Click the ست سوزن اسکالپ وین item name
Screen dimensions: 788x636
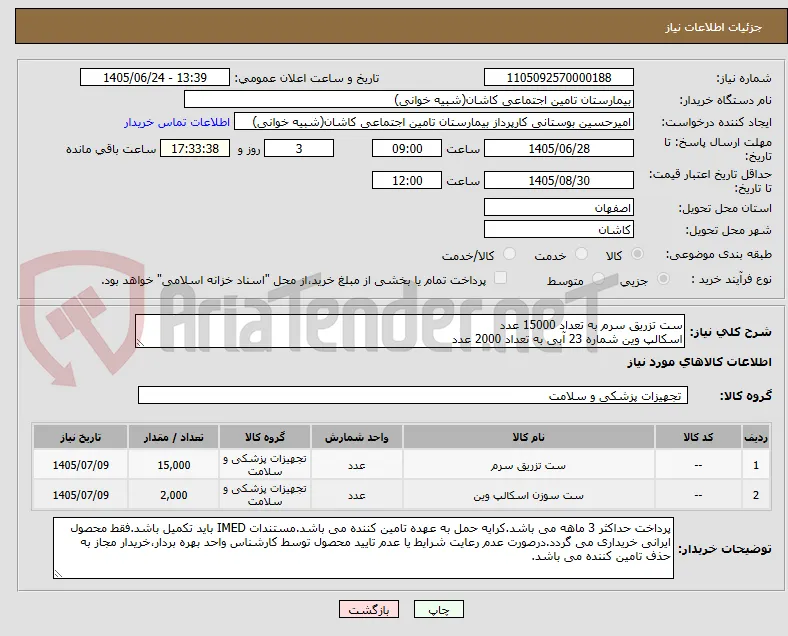tap(528, 496)
